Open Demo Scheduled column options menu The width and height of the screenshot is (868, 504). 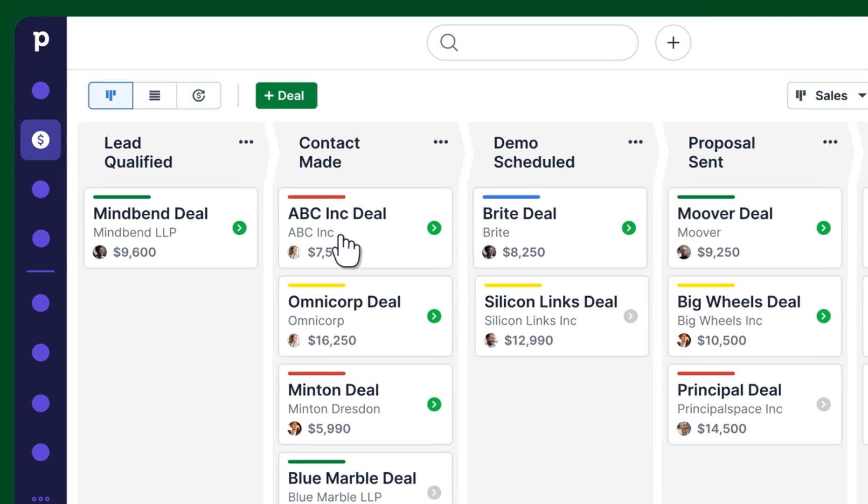point(635,142)
